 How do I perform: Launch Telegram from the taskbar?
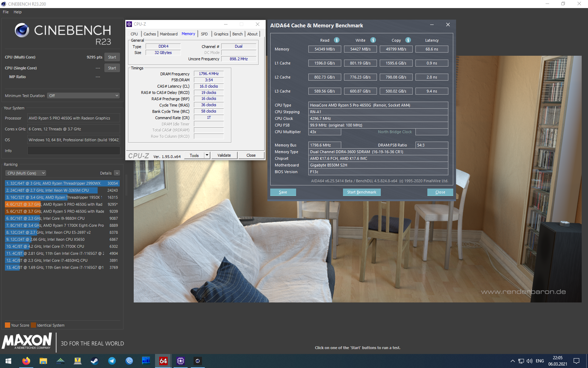point(112,361)
